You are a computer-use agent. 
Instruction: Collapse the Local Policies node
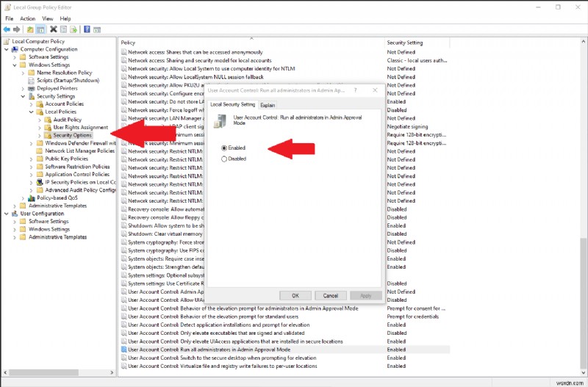click(32, 112)
